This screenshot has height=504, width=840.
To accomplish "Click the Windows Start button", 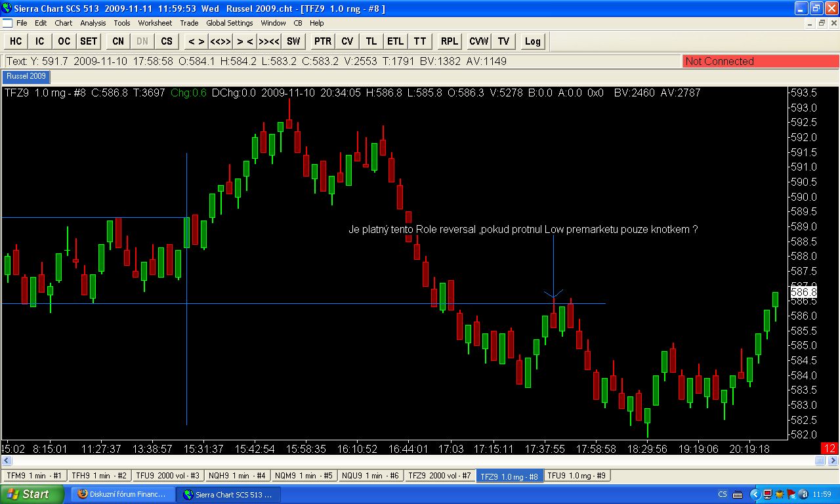I will 32,494.
